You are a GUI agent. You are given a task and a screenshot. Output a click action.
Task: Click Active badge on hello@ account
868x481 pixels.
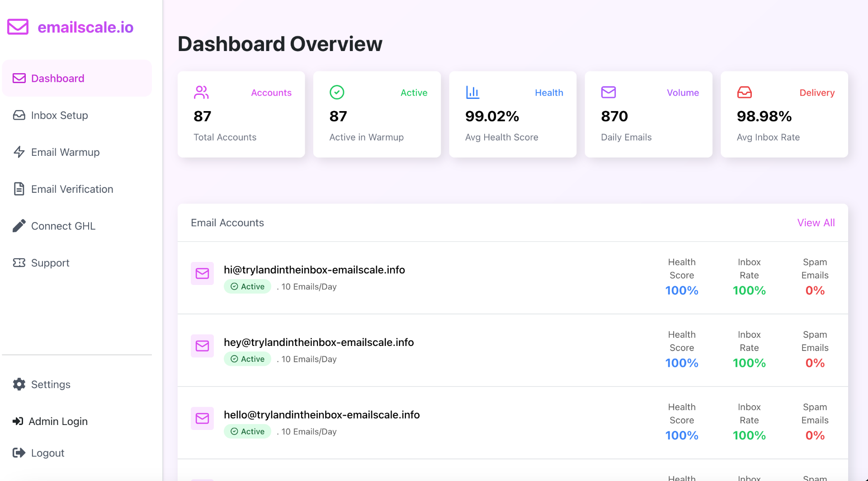tap(247, 431)
